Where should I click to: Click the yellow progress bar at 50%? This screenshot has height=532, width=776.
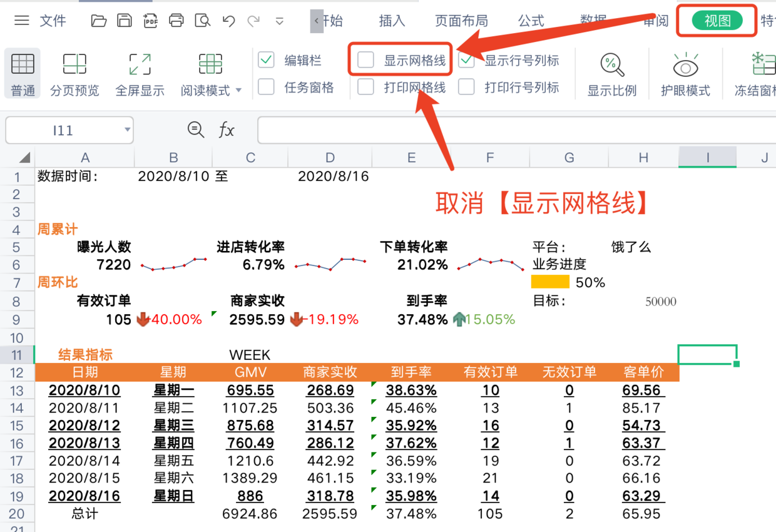[x=550, y=282]
